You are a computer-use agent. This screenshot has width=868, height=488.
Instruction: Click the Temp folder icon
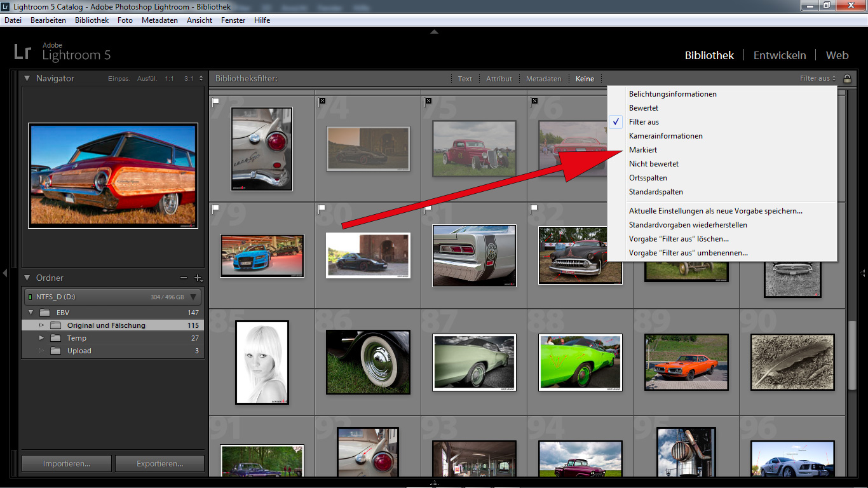[56, 338]
